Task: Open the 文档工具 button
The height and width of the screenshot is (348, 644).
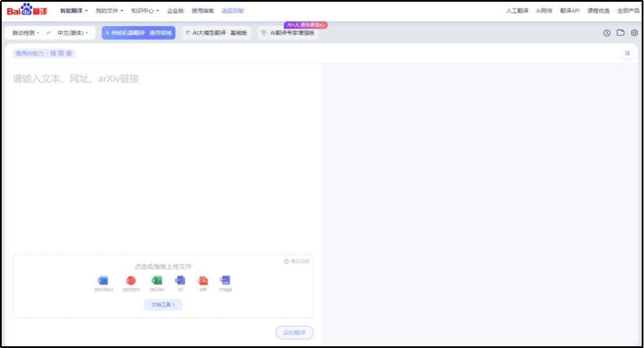Action: coord(163,304)
